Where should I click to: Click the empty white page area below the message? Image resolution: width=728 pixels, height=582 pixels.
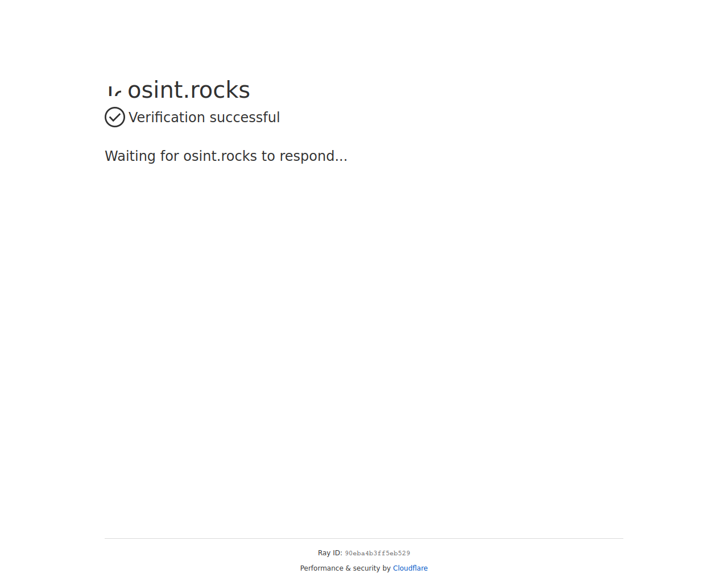(x=364, y=341)
